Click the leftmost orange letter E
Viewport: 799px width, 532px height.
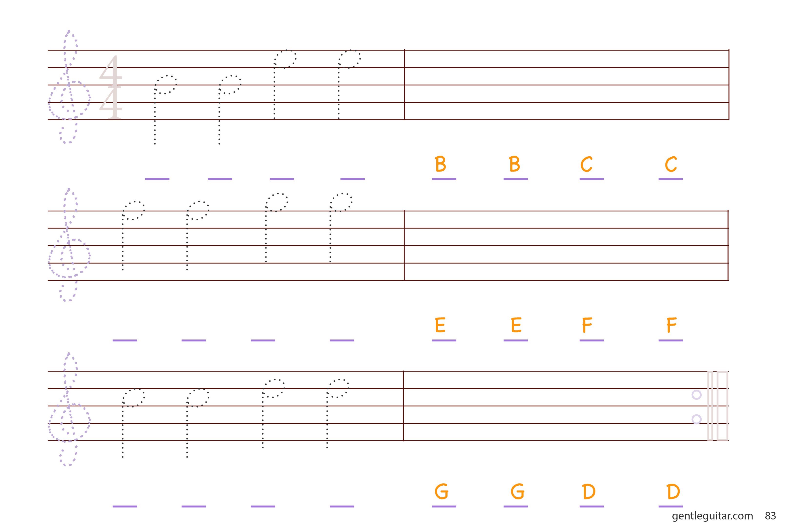click(440, 325)
